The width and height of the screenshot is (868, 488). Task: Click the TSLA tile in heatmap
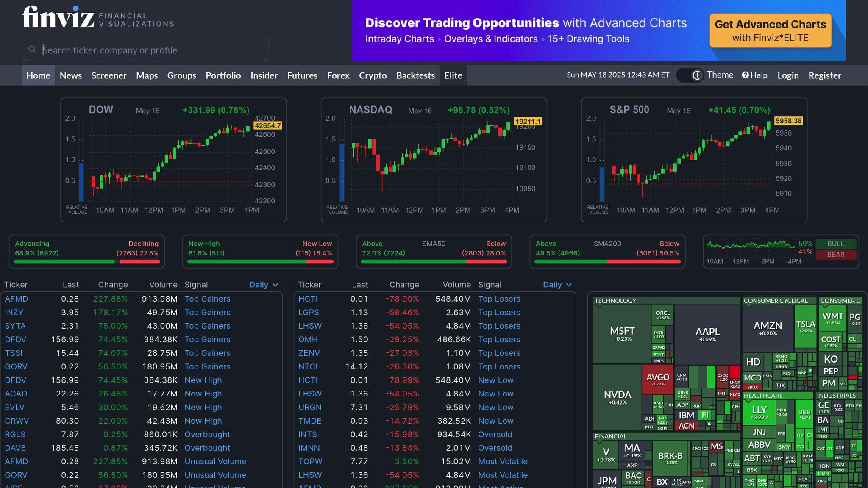coord(805,326)
